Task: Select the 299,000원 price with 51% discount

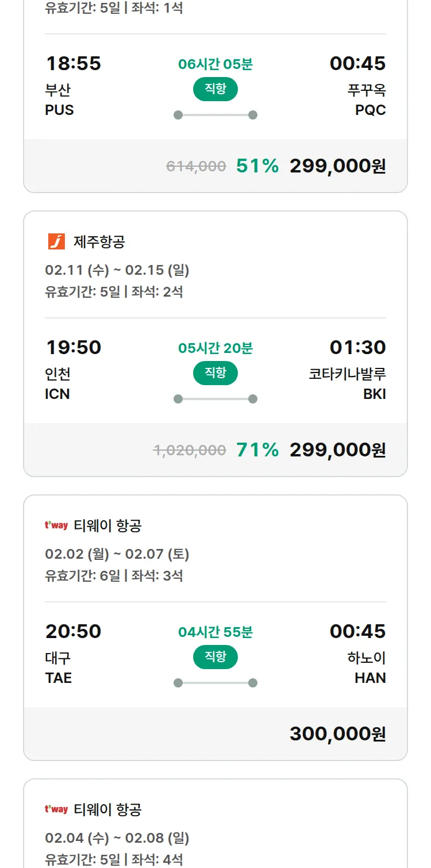Action: [337, 166]
